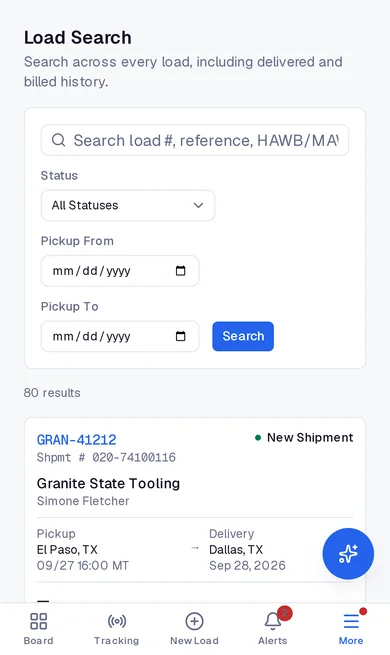Open Alerts with bell icon
Viewport: 390px width, 655px height.
coord(273,629)
